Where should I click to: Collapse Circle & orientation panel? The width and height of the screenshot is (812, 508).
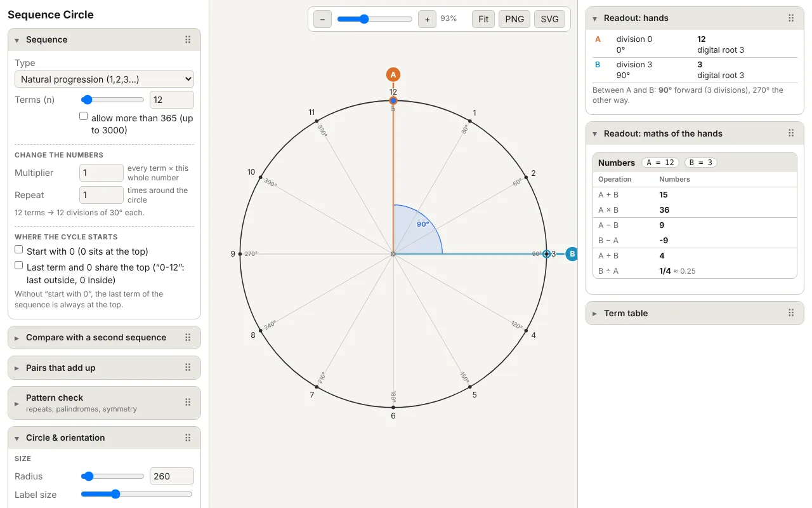coord(17,438)
